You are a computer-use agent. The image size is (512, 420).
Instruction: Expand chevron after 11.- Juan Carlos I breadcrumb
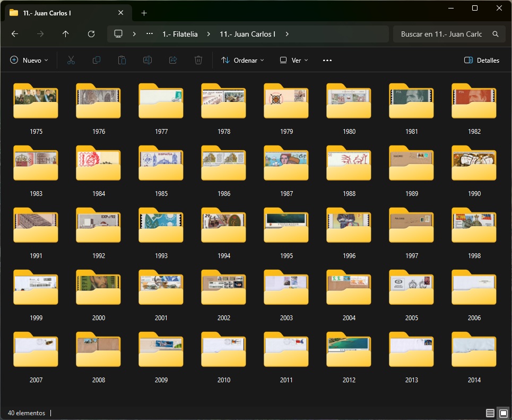(287, 34)
